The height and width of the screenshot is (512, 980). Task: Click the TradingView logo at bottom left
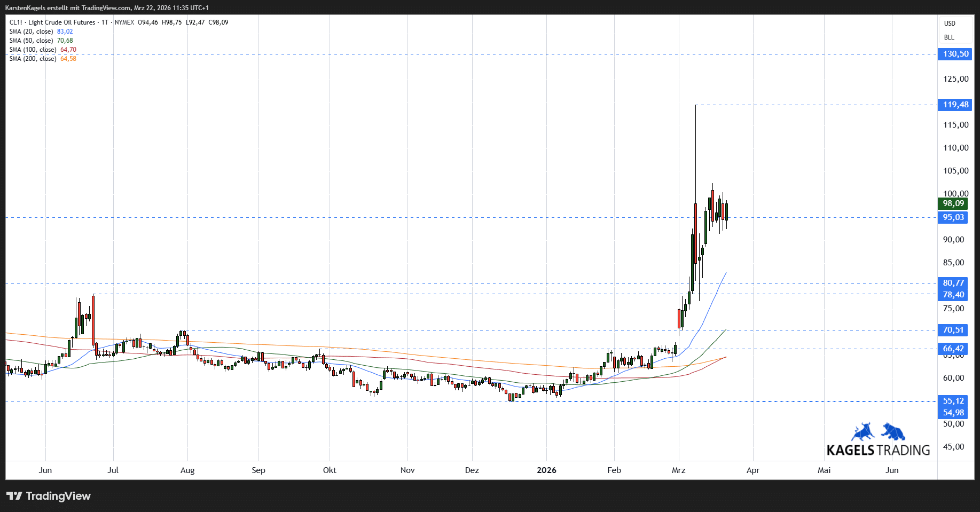coord(49,496)
